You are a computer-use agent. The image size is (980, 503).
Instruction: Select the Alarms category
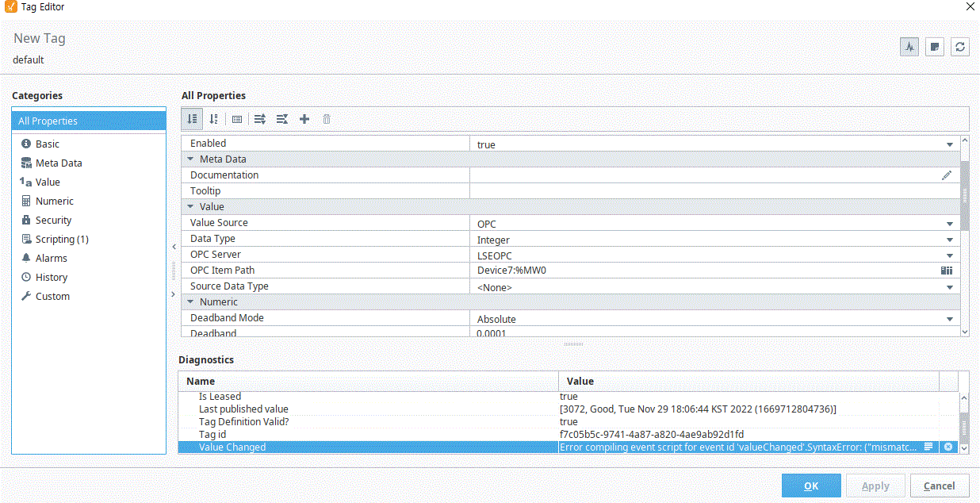click(x=49, y=258)
